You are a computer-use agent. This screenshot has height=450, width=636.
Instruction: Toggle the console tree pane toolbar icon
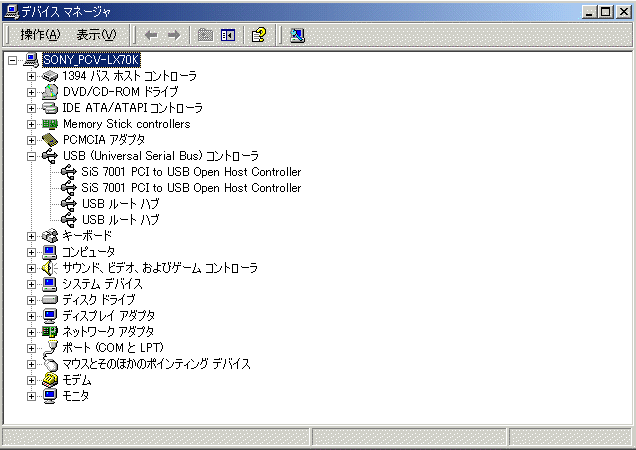[x=228, y=35]
